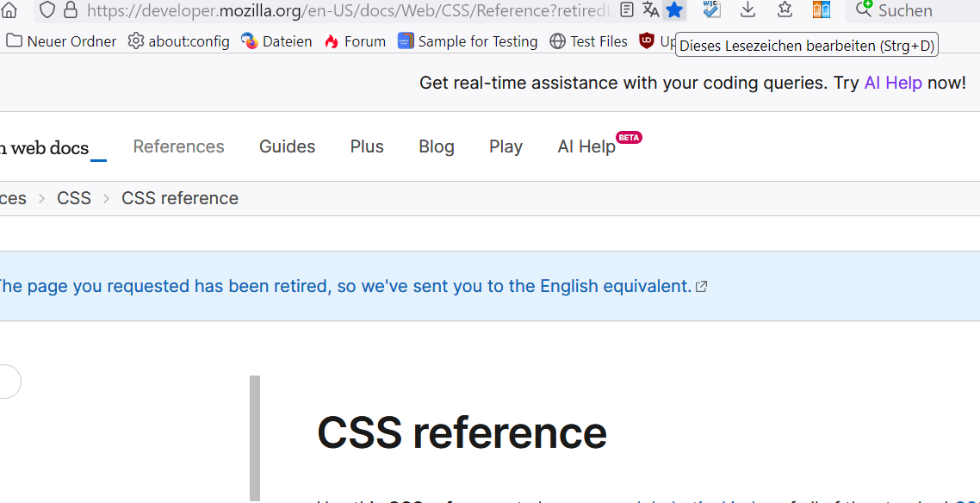The image size is (980, 503).
Task: Open the AI Help beta link
Action: coord(586,146)
